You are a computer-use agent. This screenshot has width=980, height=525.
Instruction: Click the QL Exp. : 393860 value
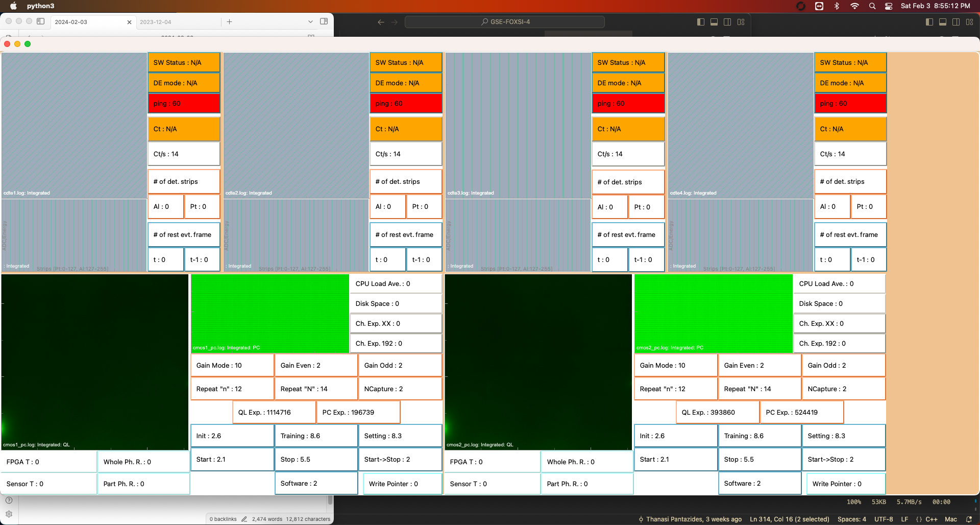[x=718, y=412]
